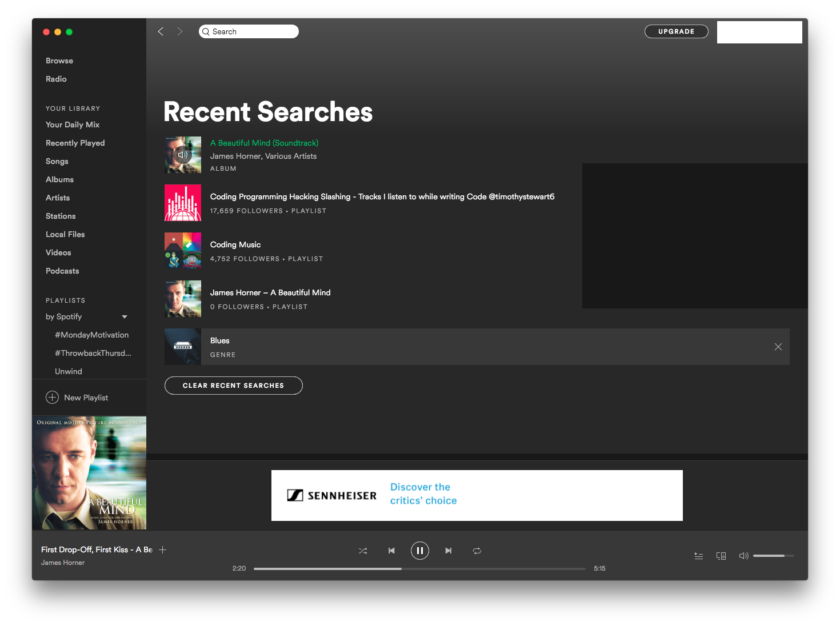
Task: Open the #ThrowbackThursday playlist
Action: [x=93, y=353]
